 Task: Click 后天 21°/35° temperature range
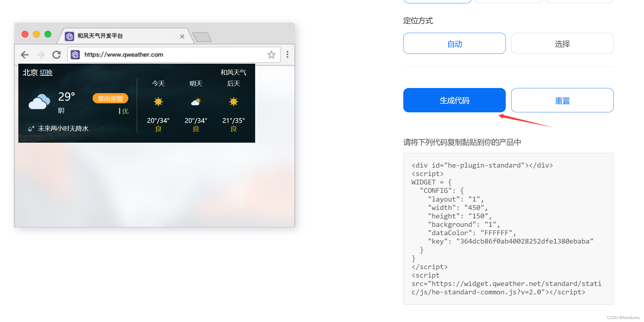(233, 120)
